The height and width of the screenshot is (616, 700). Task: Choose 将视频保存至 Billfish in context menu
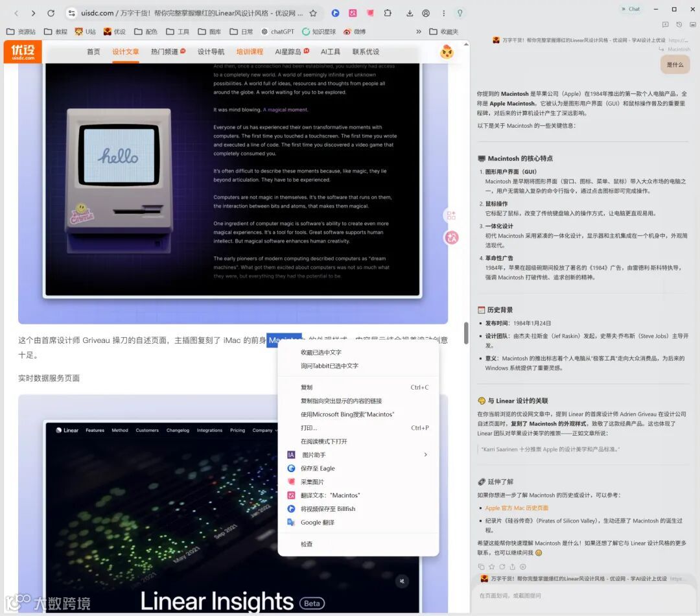coord(358,509)
